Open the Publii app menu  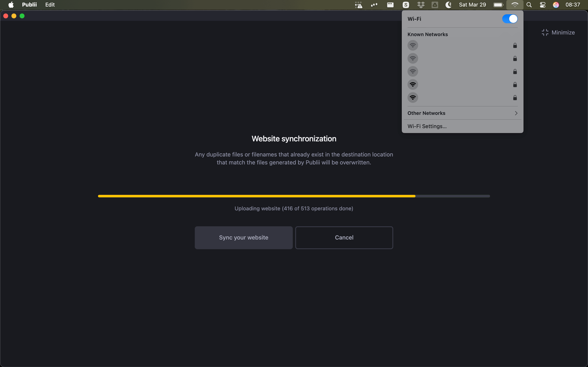[29, 5]
